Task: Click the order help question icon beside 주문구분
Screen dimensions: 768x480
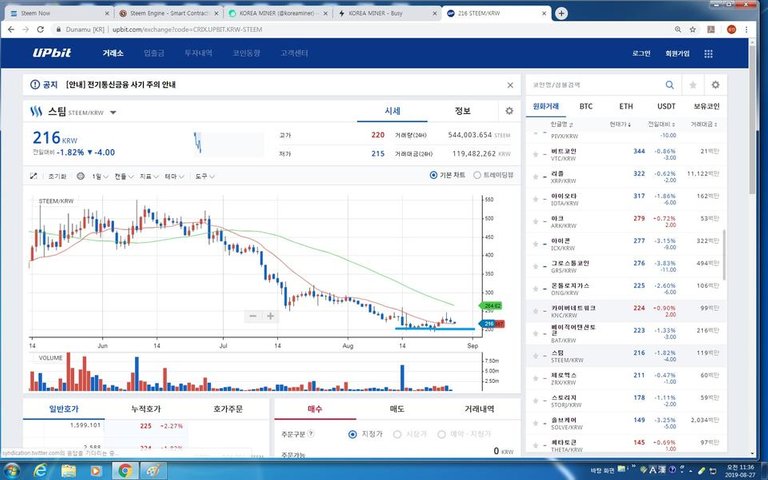Action: coord(311,433)
